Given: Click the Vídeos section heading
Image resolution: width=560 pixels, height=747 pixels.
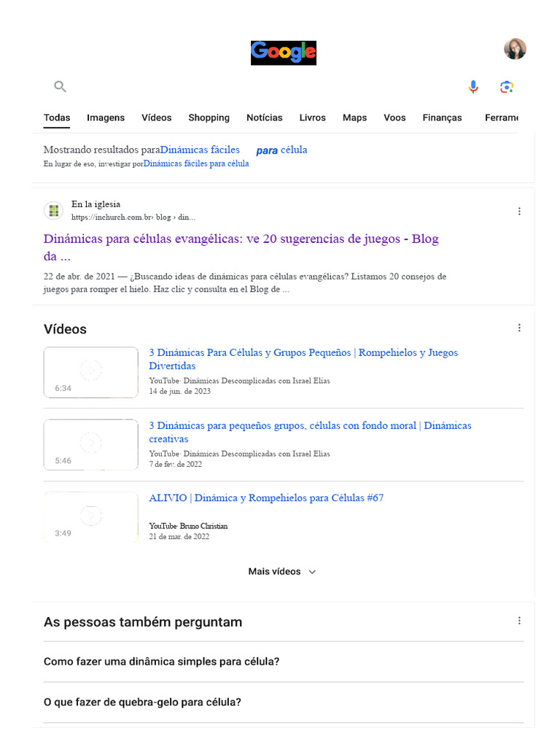Looking at the screenshot, I should [x=65, y=329].
